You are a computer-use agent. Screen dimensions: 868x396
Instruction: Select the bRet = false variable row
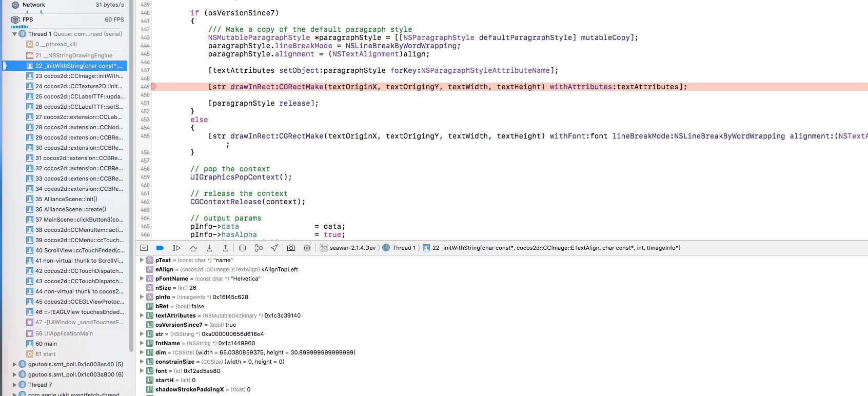(x=502, y=306)
